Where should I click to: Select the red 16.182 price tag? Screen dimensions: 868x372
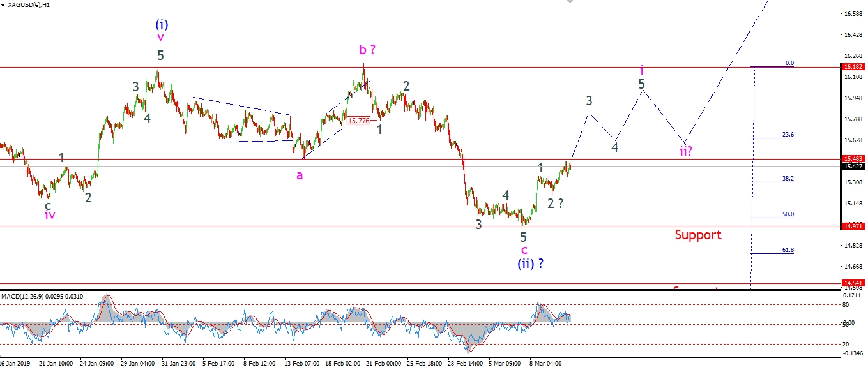tap(853, 67)
